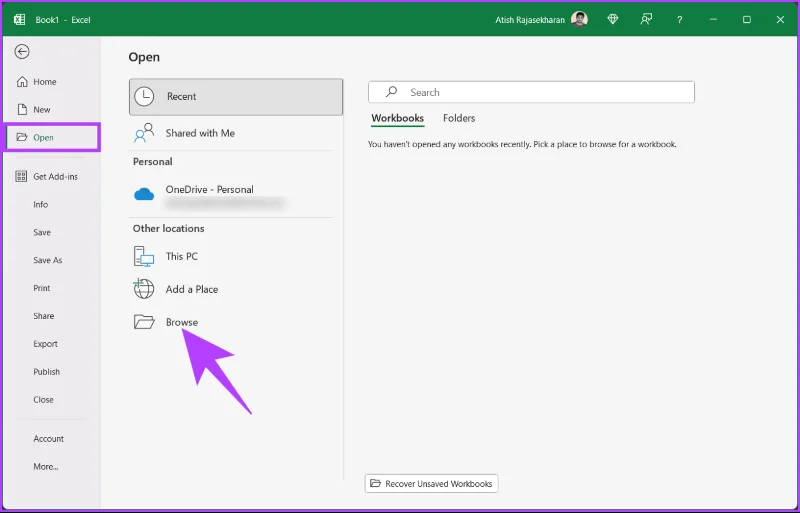800x513 pixels.
Task: Click the magnifier icon in Search box
Action: (x=391, y=92)
